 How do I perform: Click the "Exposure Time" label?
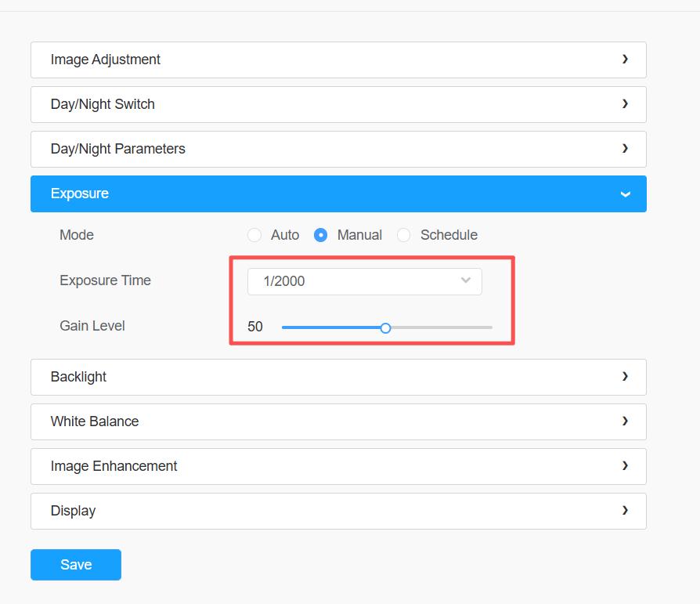pos(106,280)
